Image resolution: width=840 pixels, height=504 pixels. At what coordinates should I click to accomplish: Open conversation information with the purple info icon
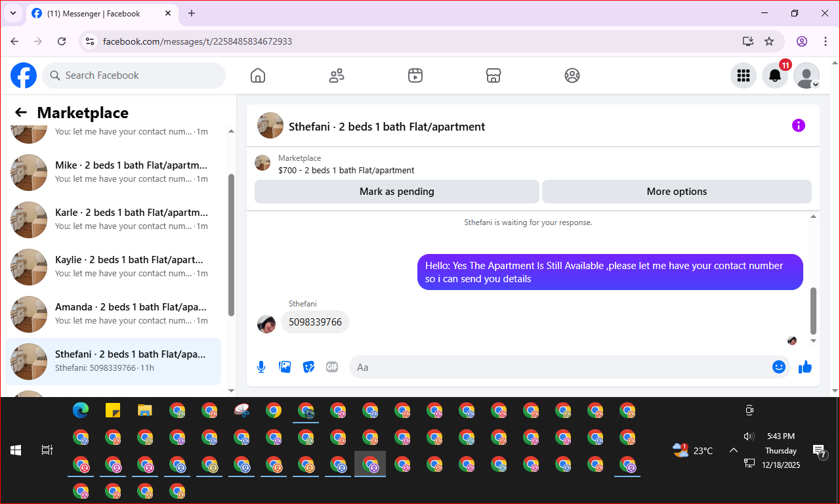[799, 125]
